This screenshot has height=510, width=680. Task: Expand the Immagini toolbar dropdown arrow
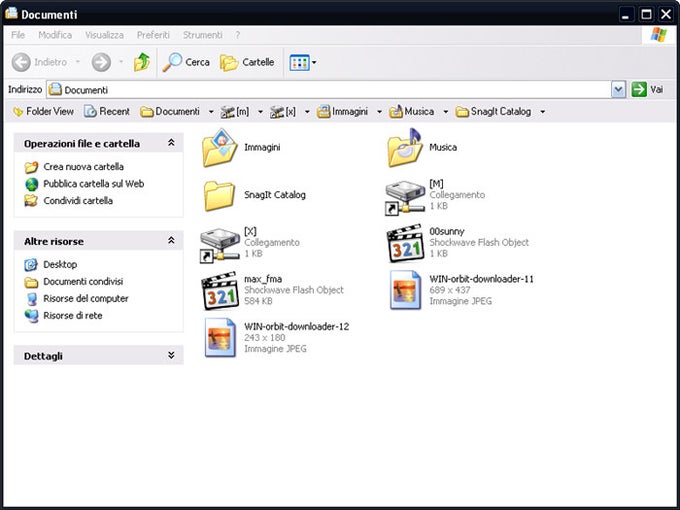pos(379,112)
